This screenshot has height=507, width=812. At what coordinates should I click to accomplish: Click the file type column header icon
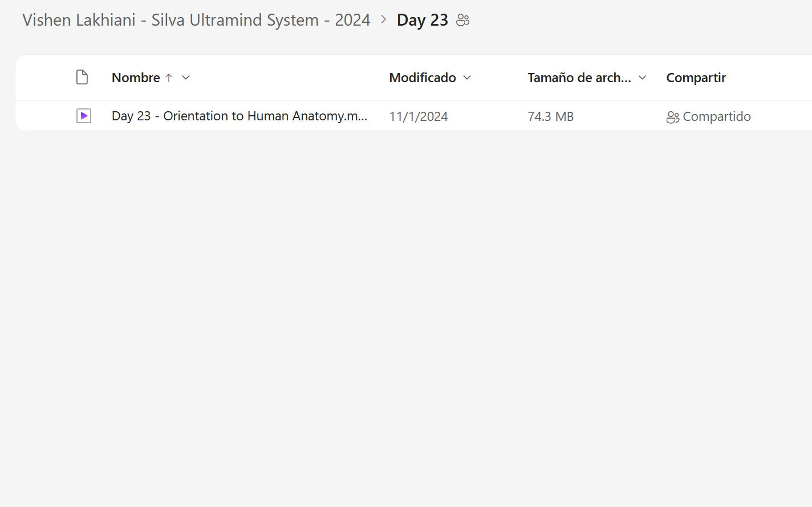click(82, 78)
